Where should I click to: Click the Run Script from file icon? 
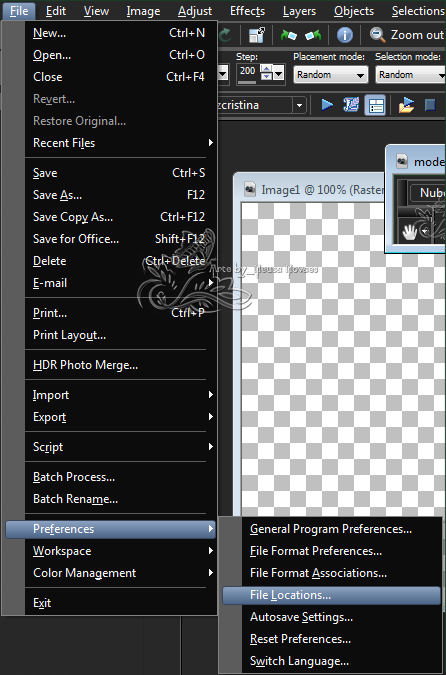point(406,105)
